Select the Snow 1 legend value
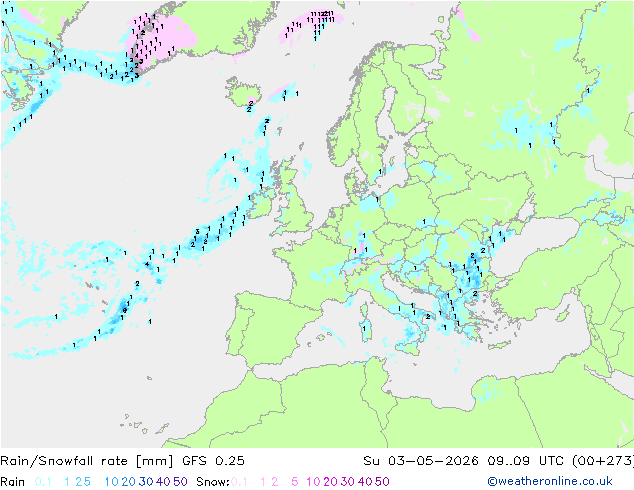Screen dimensions: 634x490 click(263, 482)
